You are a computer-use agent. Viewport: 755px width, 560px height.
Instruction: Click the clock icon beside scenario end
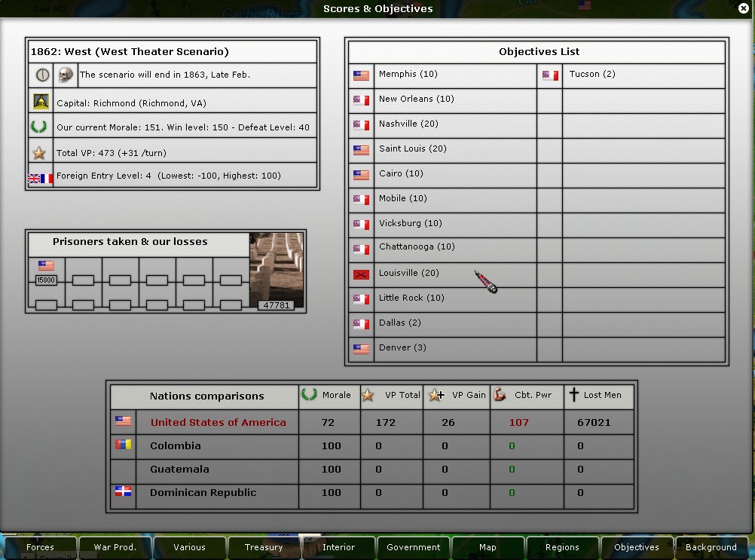(41, 75)
